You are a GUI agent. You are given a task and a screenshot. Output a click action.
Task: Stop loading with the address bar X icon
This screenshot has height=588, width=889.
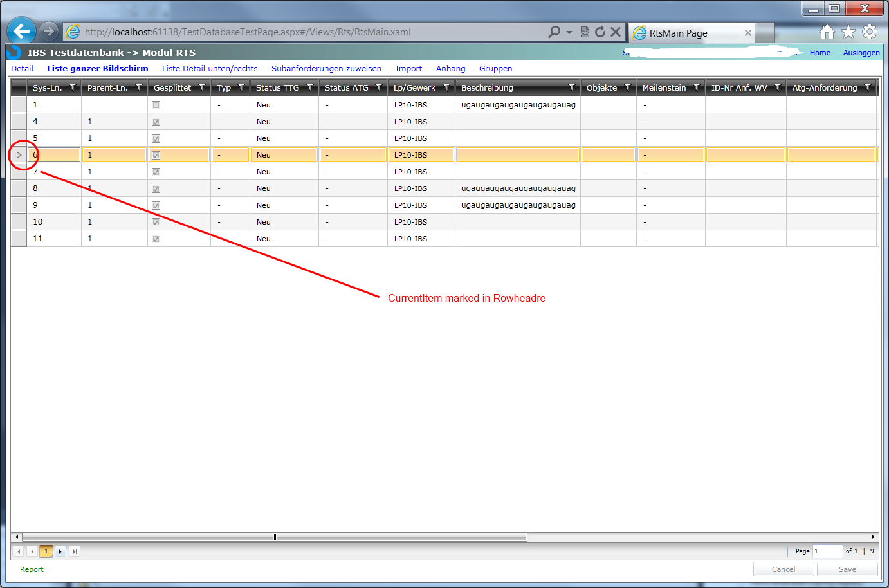(x=616, y=32)
